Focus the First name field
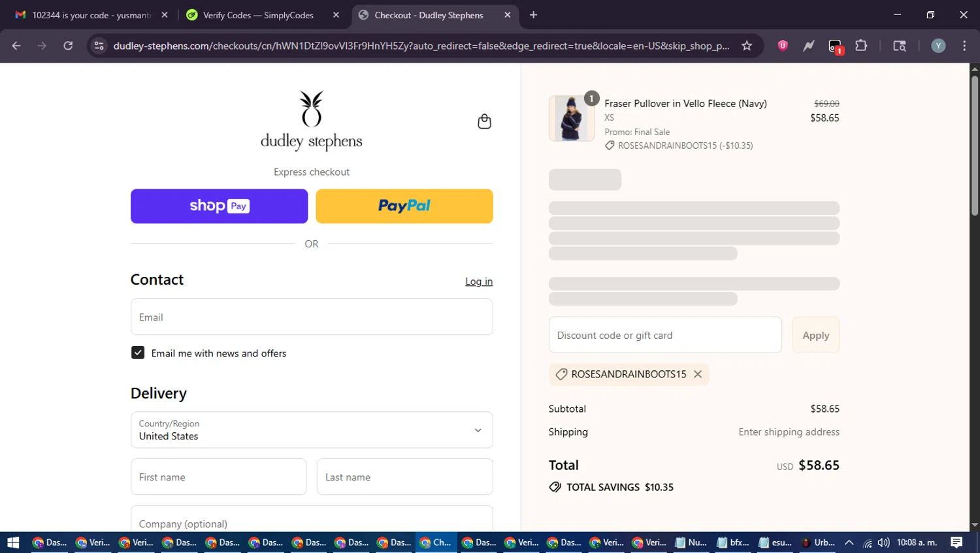Image resolution: width=980 pixels, height=553 pixels. click(x=218, y=477)
